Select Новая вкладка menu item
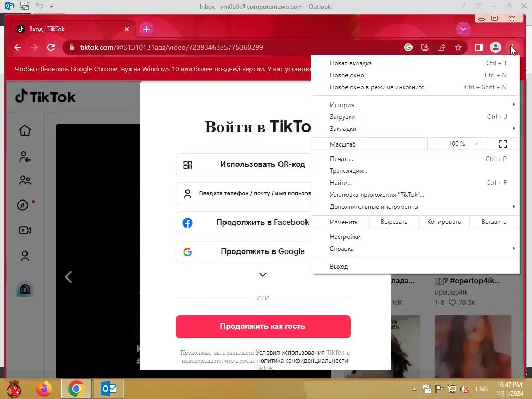The width and height of the screenshot is (532, 399). tap(415, 63)
